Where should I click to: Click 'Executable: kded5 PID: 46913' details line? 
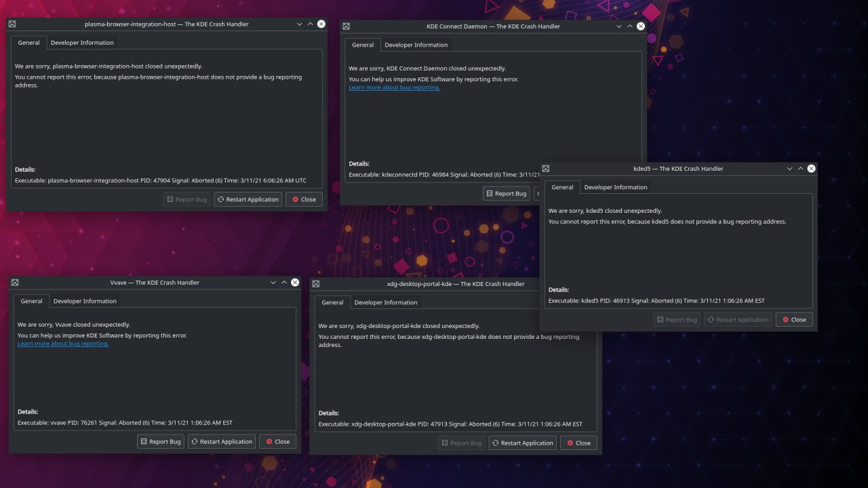(x=656, y=300)
